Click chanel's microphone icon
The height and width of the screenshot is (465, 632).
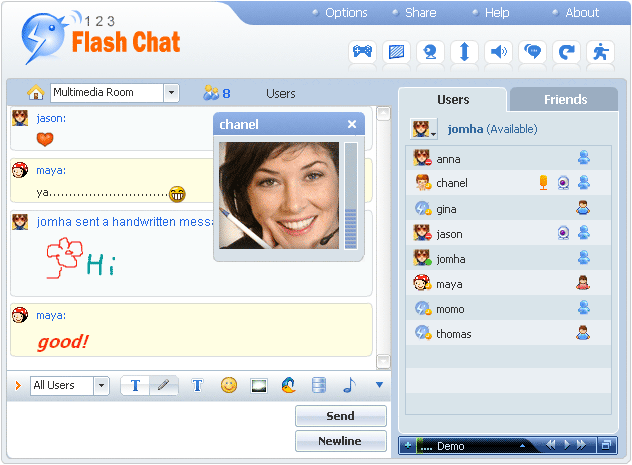tap(543, 183)
